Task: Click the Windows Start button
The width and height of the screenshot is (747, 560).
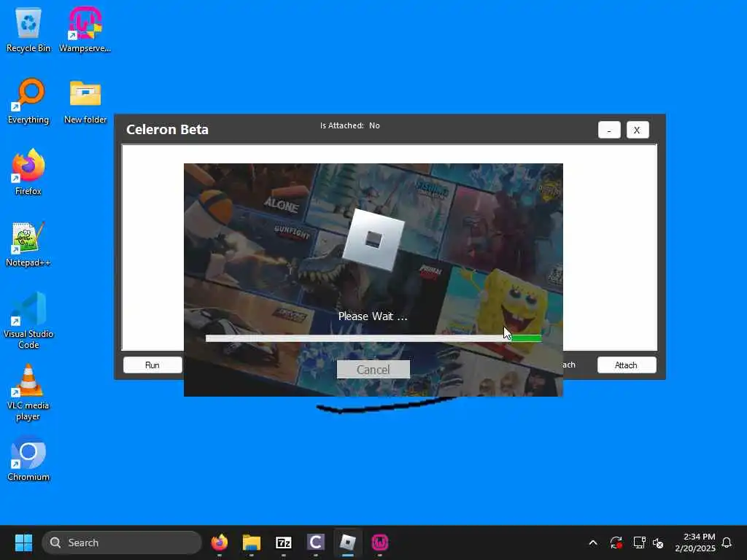Action: tap(23, 542)
